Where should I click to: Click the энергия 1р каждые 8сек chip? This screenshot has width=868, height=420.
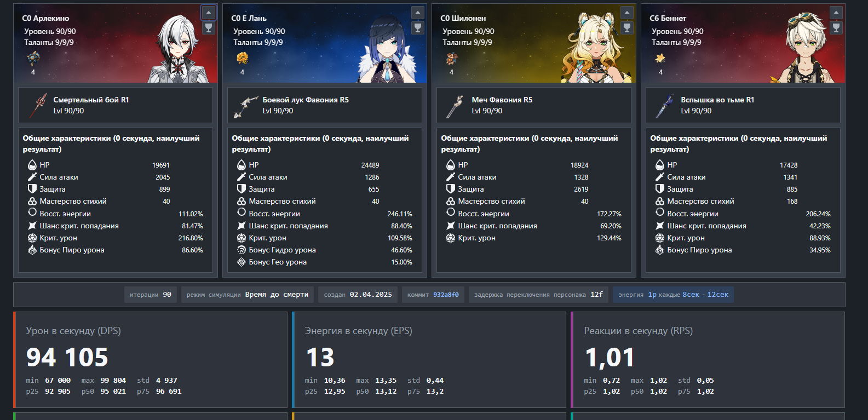tap(673, 295)
